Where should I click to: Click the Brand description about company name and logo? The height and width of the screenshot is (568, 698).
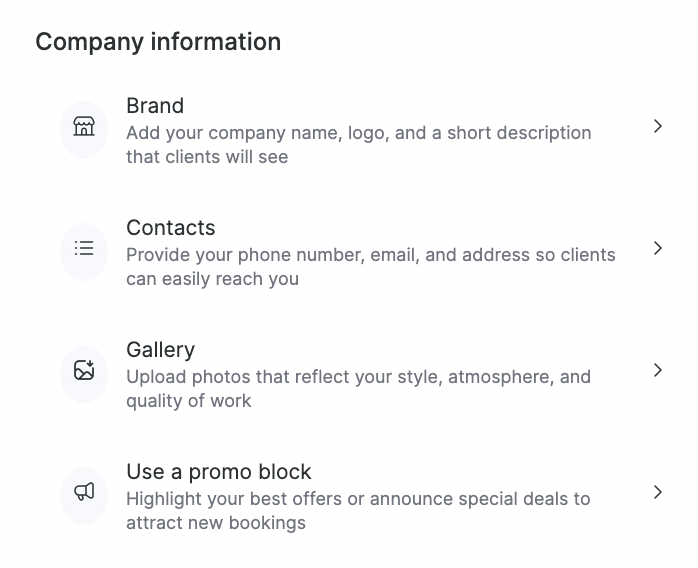[358, 133]
